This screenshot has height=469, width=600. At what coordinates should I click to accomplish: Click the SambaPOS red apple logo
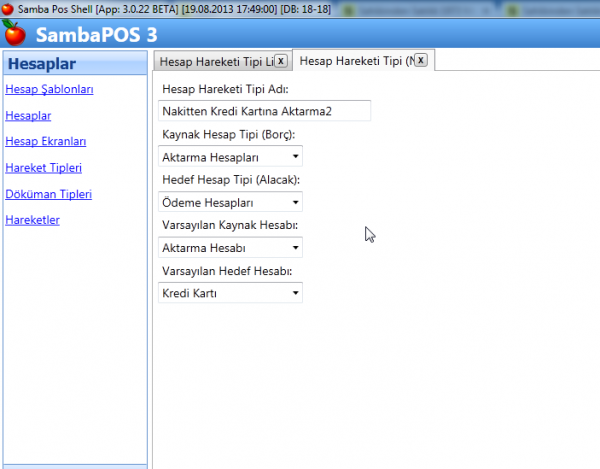click(x=16, y=34)
